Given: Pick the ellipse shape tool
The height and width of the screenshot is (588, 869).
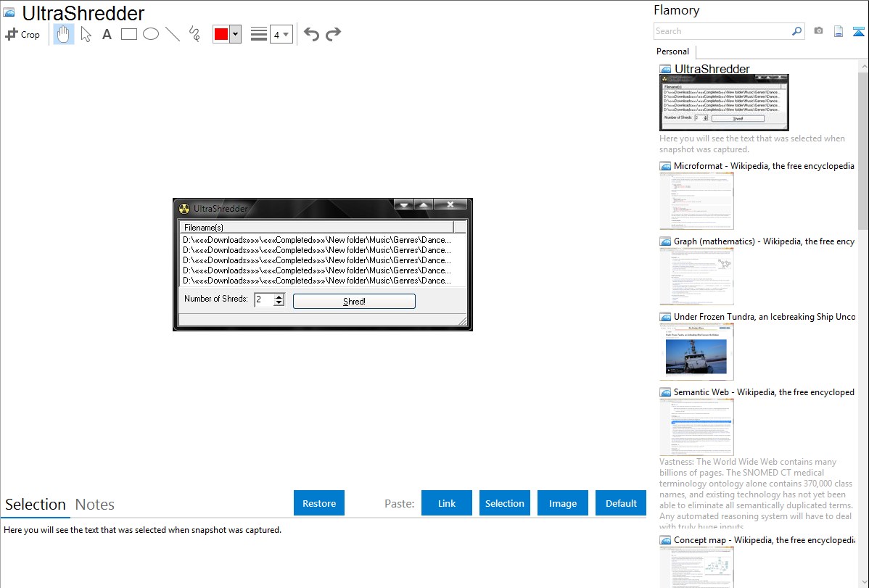Looking at the screenshot, I should (151, 34).
